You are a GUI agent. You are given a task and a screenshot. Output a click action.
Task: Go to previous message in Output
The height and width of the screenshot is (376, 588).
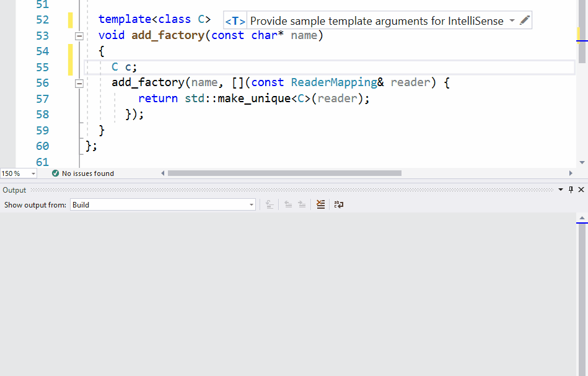(288, 204)
